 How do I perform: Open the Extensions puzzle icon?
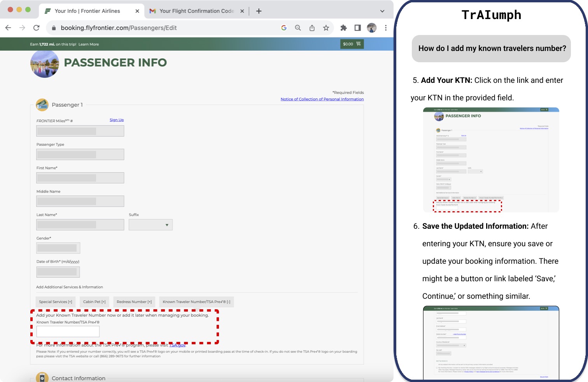(x=343, y=28)
